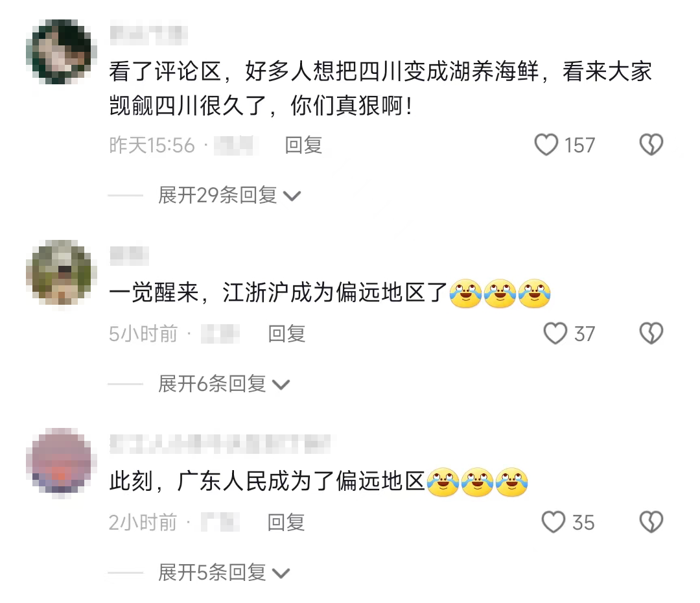The width and height of the screenshot is (700, 603).
Task: Dislike the 广东人民 comment
Action: (651, 522)
